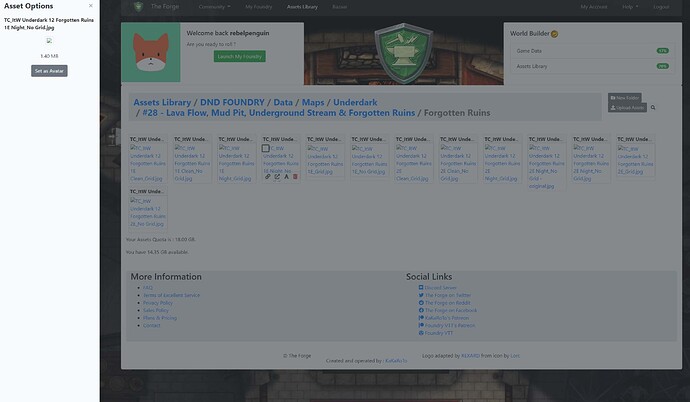Open the Plans & Pricing link
Image resolution: width=690 pixels, height=402 pixels.
pyautogui.click(x=160, y=318)
